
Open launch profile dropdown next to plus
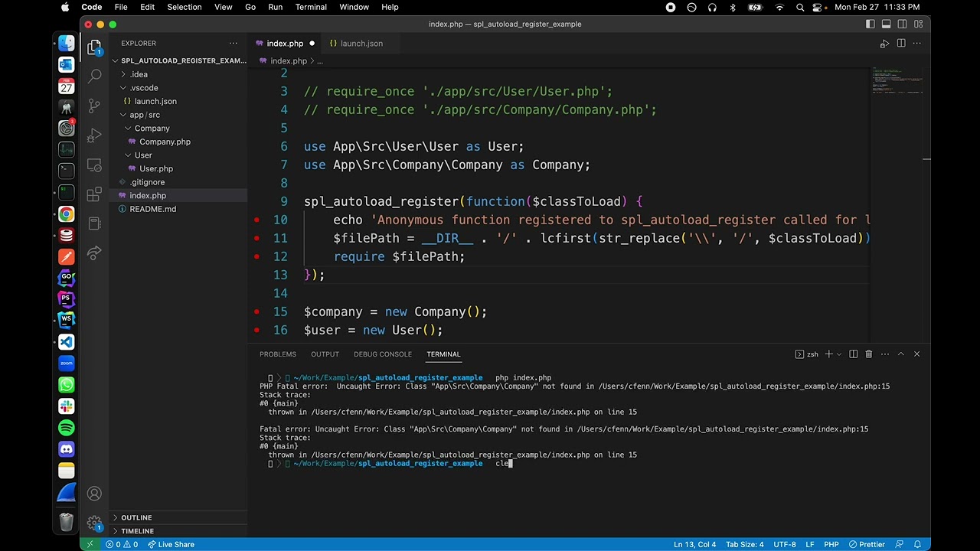tap(839, 354)
